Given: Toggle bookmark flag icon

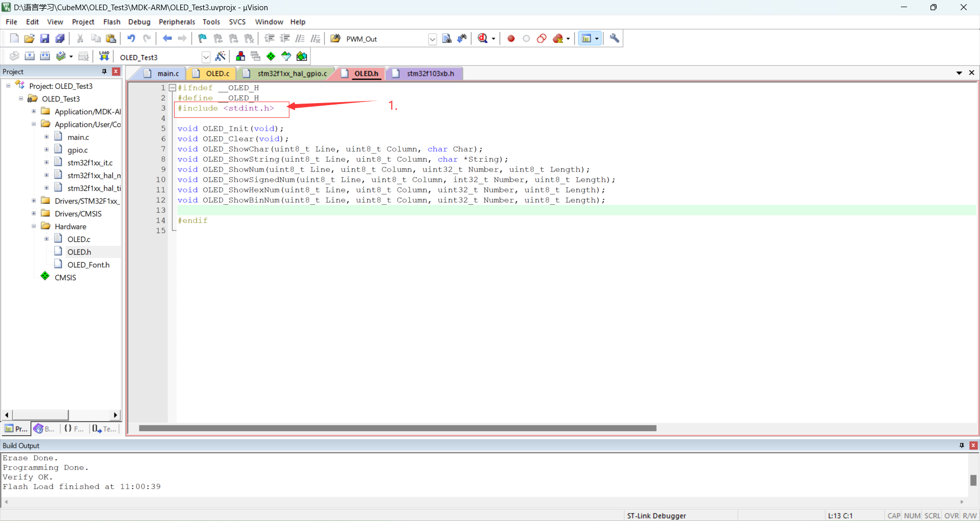Looking at the screenshot, I should (203, 38).
